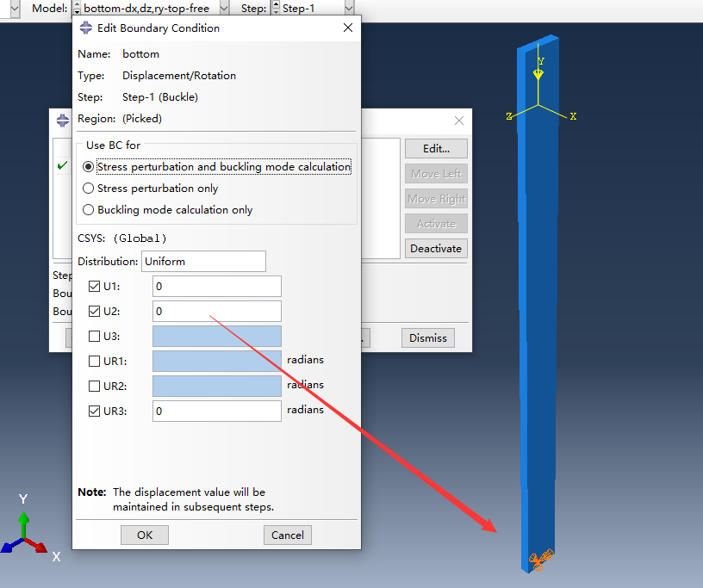The image size is (703, 588).
Task: Click the Step spinner arrows icon
Action: pyautogui.click(x=276, y=8)
